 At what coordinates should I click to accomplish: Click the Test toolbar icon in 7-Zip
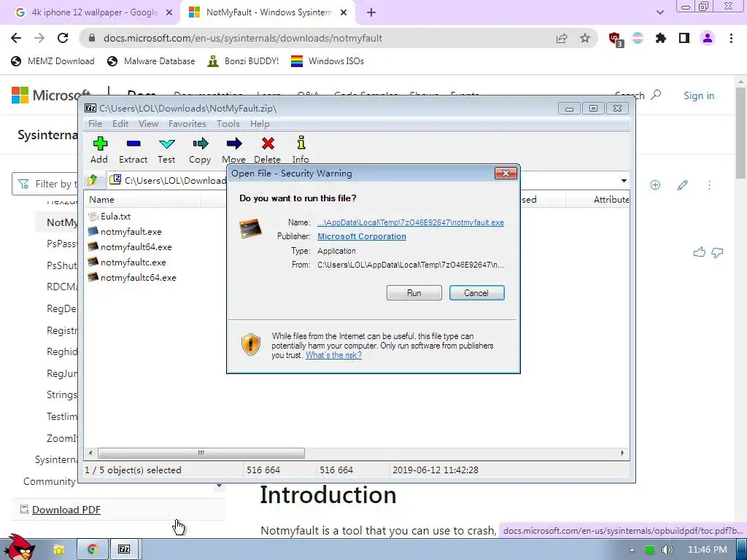point(167,144)
